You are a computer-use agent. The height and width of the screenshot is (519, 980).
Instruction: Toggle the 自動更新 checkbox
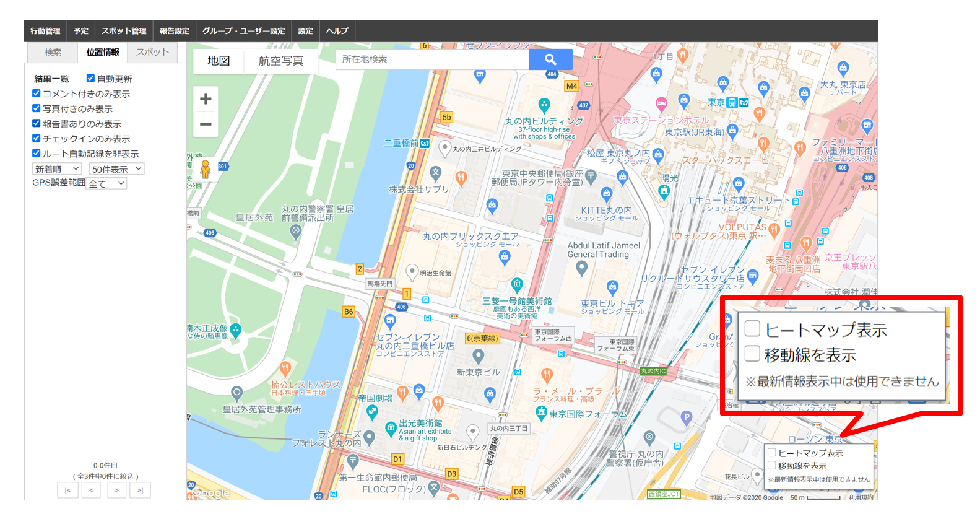[90, 78]
